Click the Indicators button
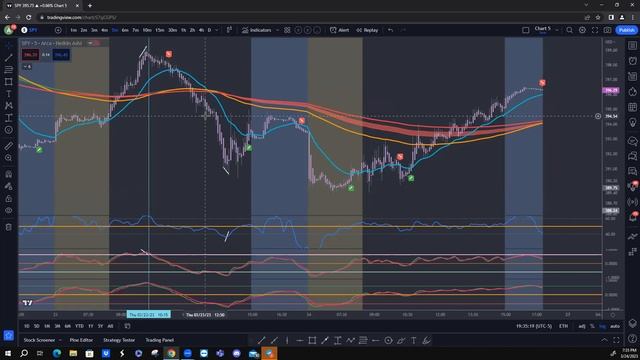The height and width of the screenshot is (360, 640). point(256,30)
